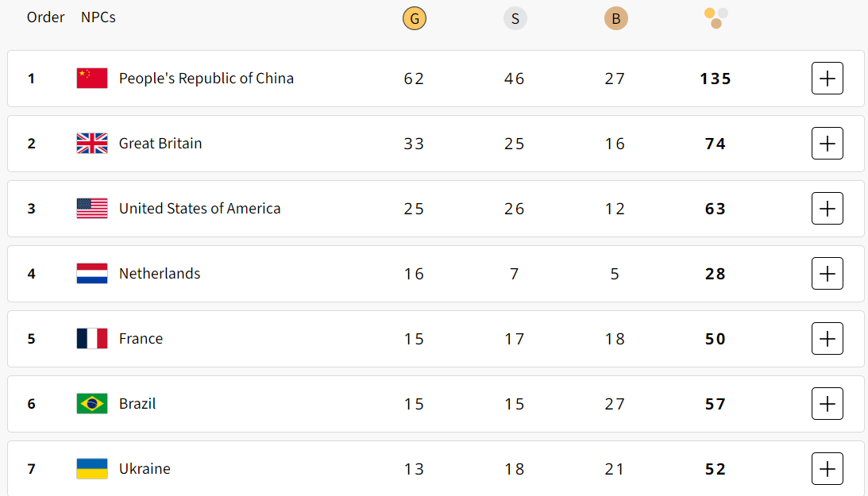Click the Ukraine flag icon

coord(92,469)
